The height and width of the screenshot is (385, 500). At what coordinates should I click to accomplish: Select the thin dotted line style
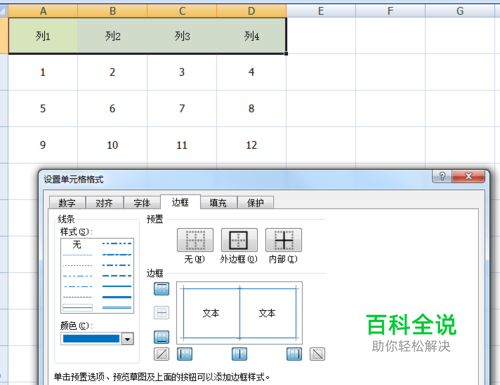click(x=77, y=266)
